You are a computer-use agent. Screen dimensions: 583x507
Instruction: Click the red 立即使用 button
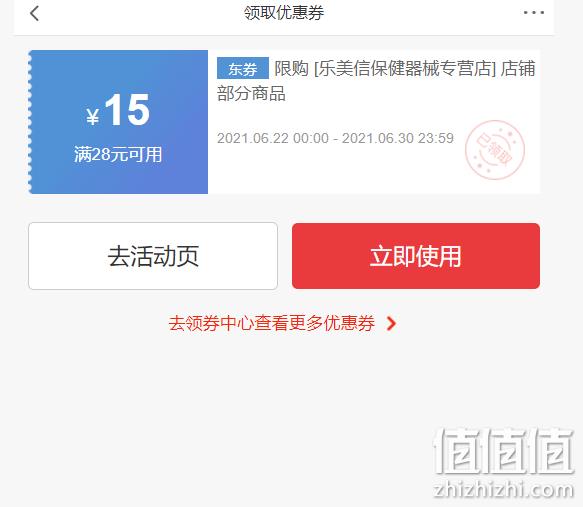[x=416, y=256]
